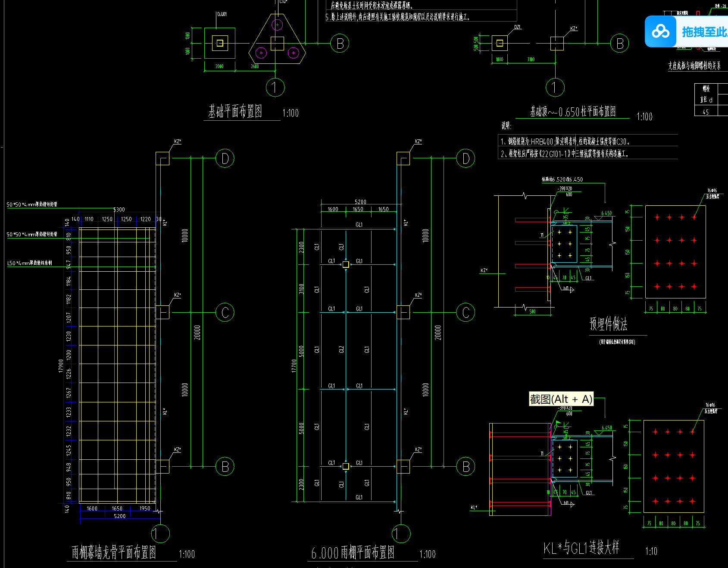
Task: Click the 截图(Alt + A) tooltip
Action: point(561,399)
